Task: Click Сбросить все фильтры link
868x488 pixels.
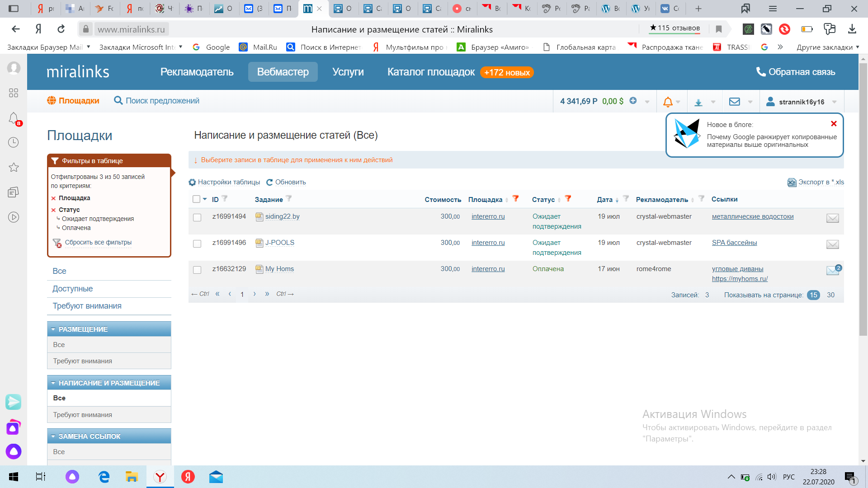Action: click(x=98, y=242)
